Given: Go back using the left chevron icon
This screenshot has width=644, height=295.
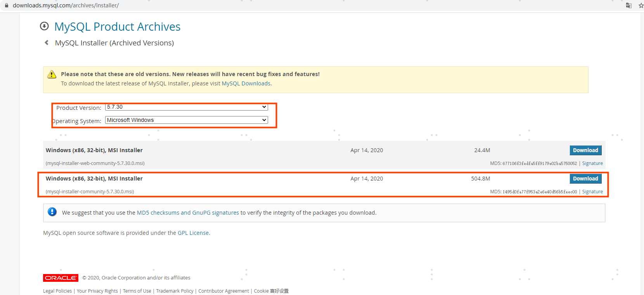Looking at the screenshot, I should tap(47, 43).
